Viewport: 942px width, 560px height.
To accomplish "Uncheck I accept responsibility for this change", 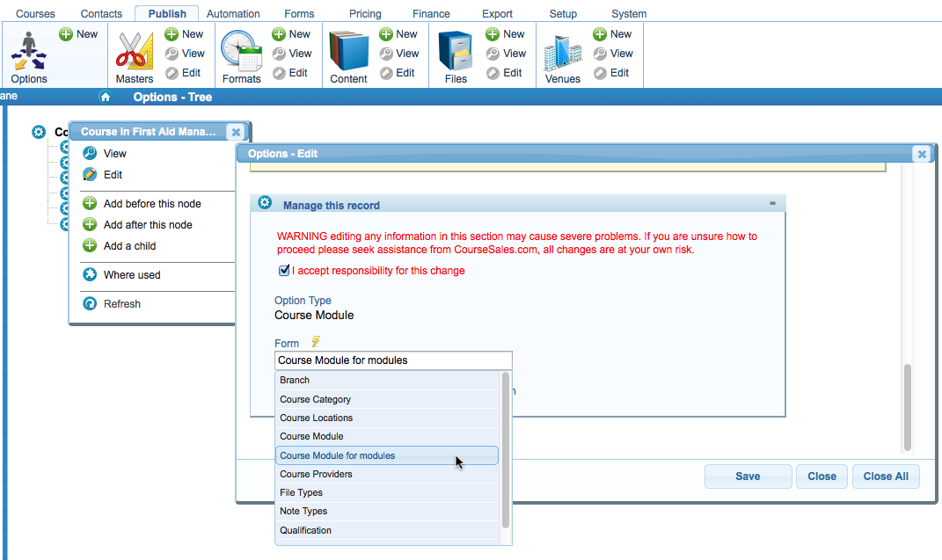I will pos(284,270).
